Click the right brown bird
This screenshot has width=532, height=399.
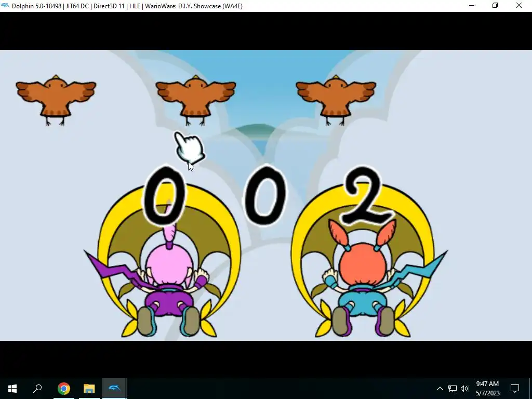[x=336, y=100]
